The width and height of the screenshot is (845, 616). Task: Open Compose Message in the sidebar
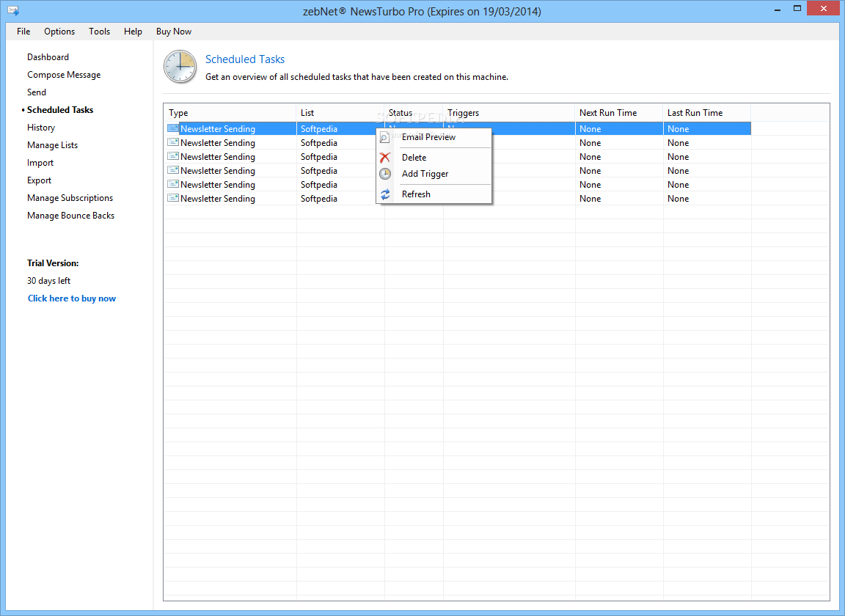click(x=64, y=75)
